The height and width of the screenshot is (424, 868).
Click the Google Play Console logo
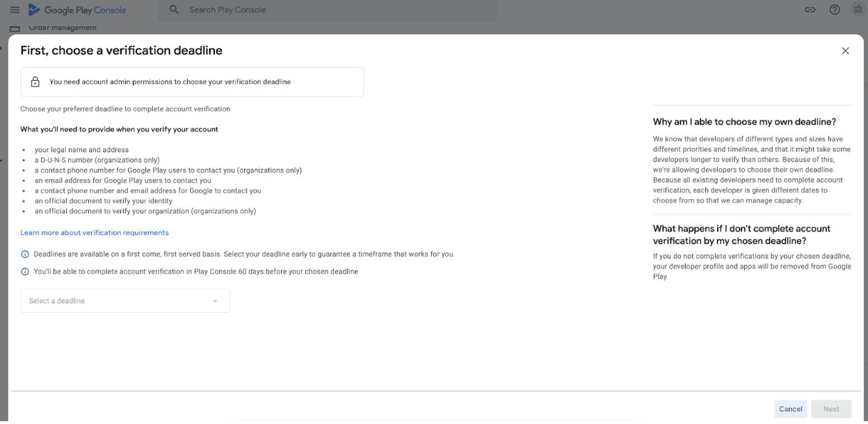(x=77, y=10)
